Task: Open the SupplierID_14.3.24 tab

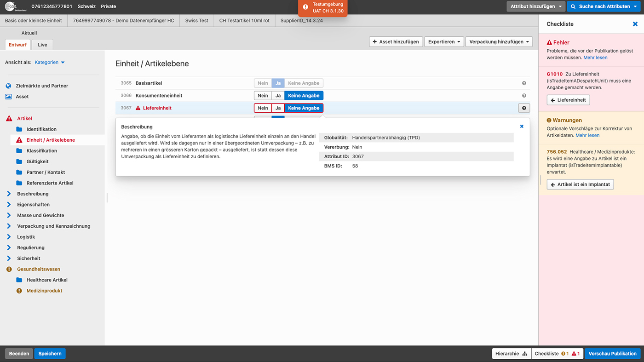Action: coord(302,21)
